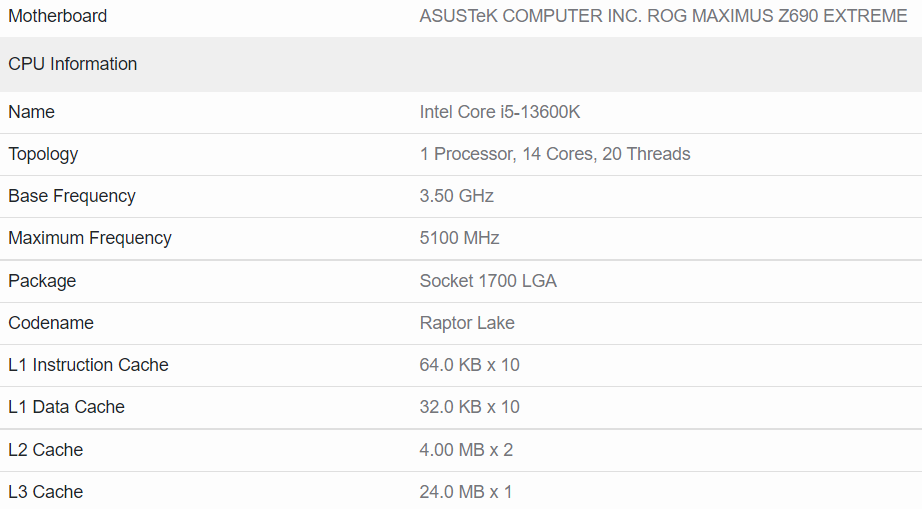Click the Socket 1700 LGA value
Image resolution: width=922 pixels, height=509 pixels.
[x=488, y=281]
